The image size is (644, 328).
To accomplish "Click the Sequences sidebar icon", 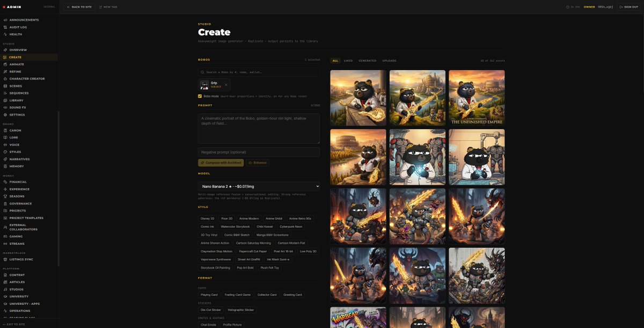I will (x=5, y=93).
